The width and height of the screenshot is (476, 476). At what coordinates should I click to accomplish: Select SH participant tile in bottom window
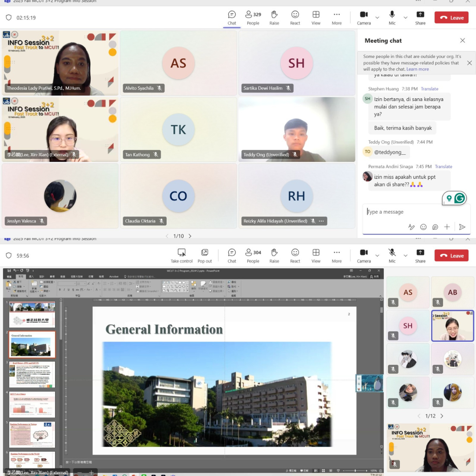point(408,326)
